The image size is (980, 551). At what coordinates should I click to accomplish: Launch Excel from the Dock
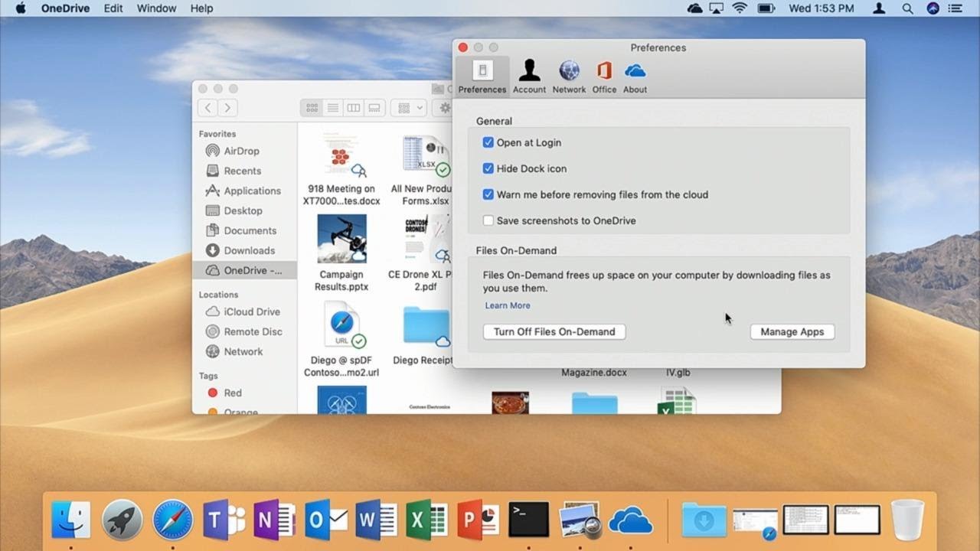point(426,520)
